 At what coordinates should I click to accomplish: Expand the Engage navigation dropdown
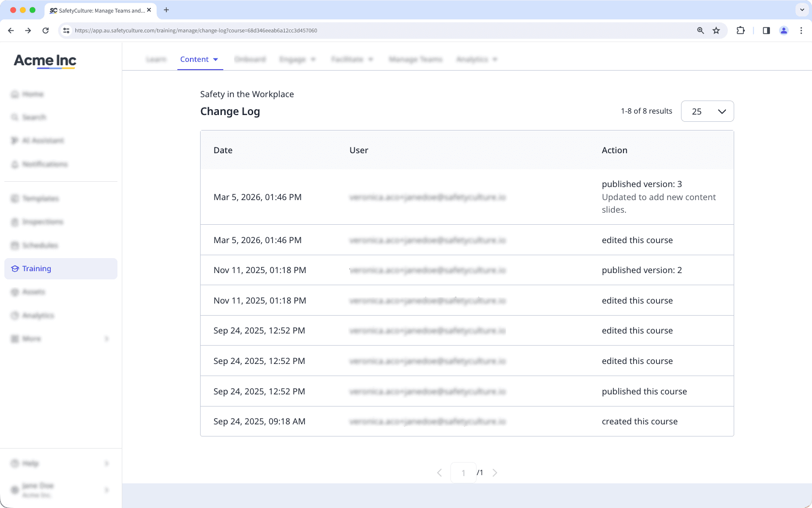tap(297, 59)
